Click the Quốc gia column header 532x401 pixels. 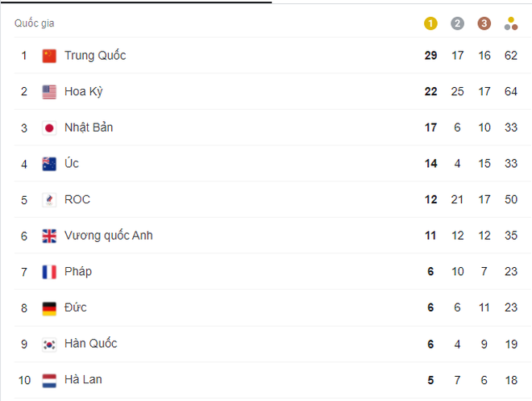35,23
